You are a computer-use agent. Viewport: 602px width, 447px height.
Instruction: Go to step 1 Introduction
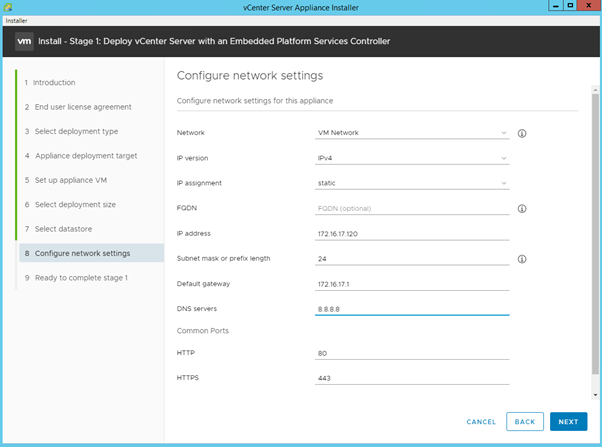point(50,83)
